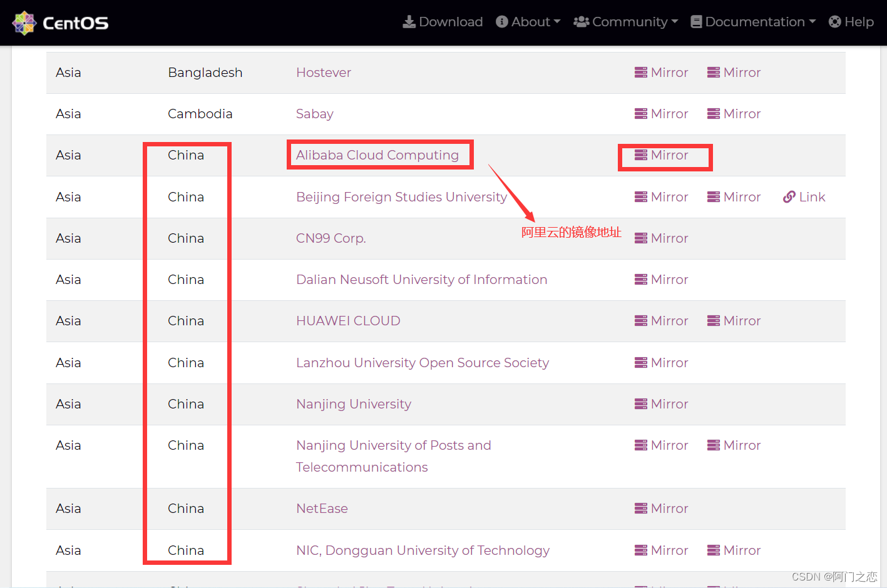Click the CentOS logo in the navbar
This screenshot has width=887, height=588.
pos(60,23)
